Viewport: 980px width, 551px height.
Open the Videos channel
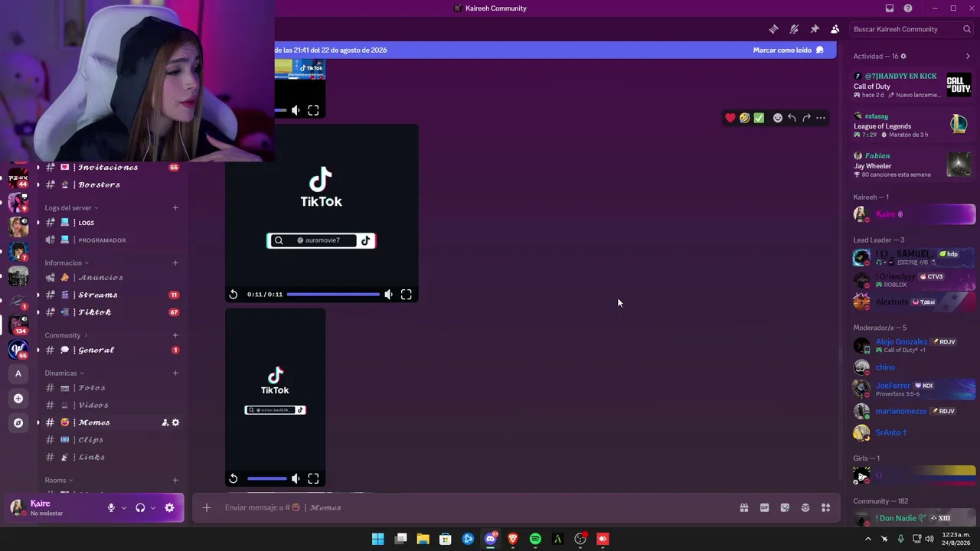click(x=113, y=406)
